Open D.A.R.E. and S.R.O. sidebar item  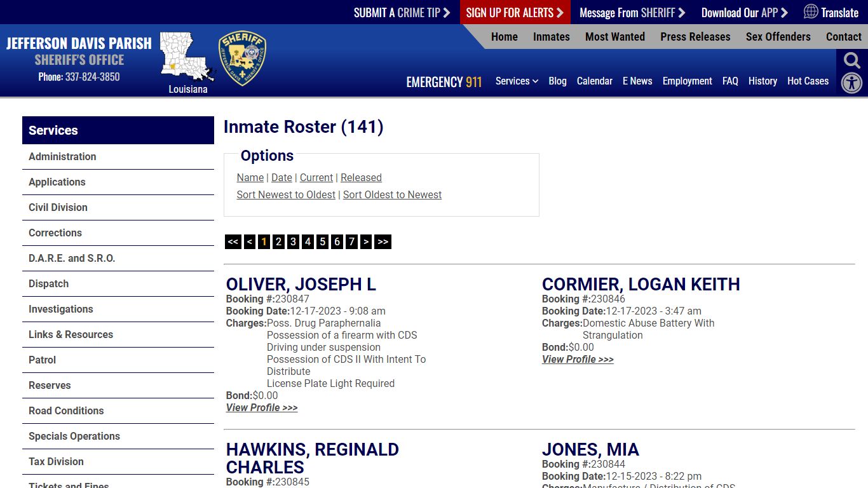click(118, 258)
